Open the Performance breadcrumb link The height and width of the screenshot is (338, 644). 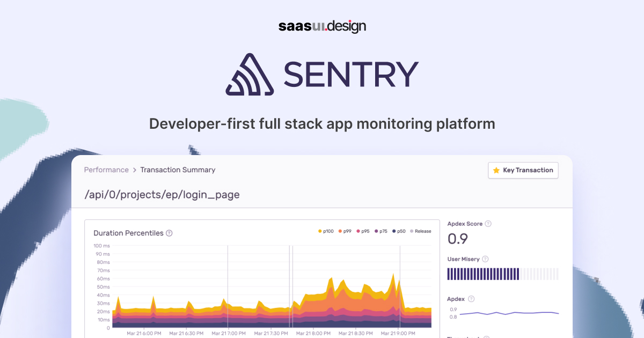106,170
